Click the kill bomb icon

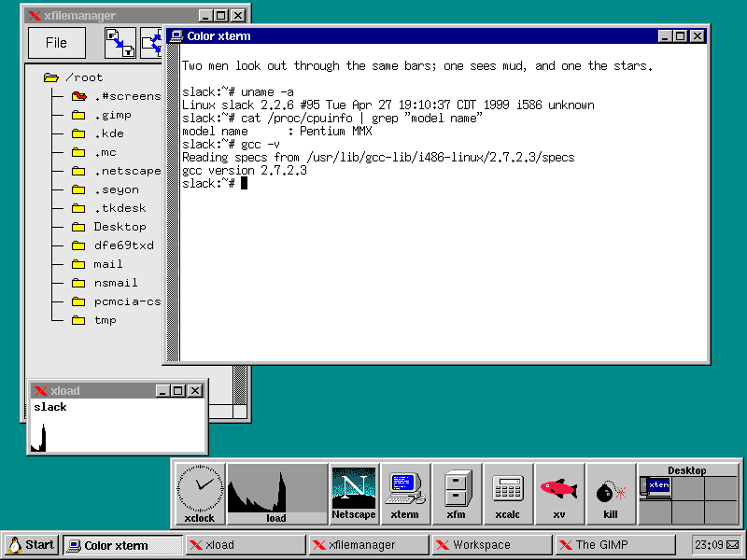611,493
